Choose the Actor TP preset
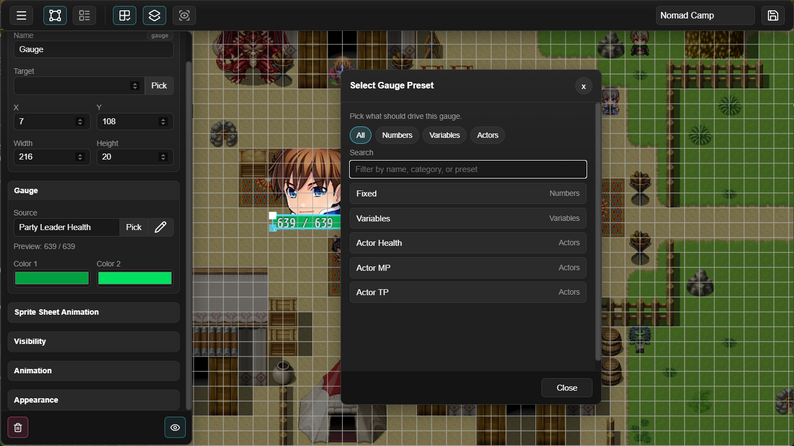Screen dimensions: 794x446 pyautogui.click(x=468, y=292)
